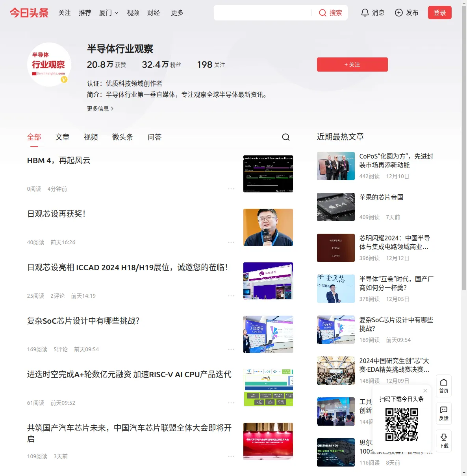The image size is (467, 476).
Task: Open more options for 汽车芯片联盟 article
Action: 231,456
